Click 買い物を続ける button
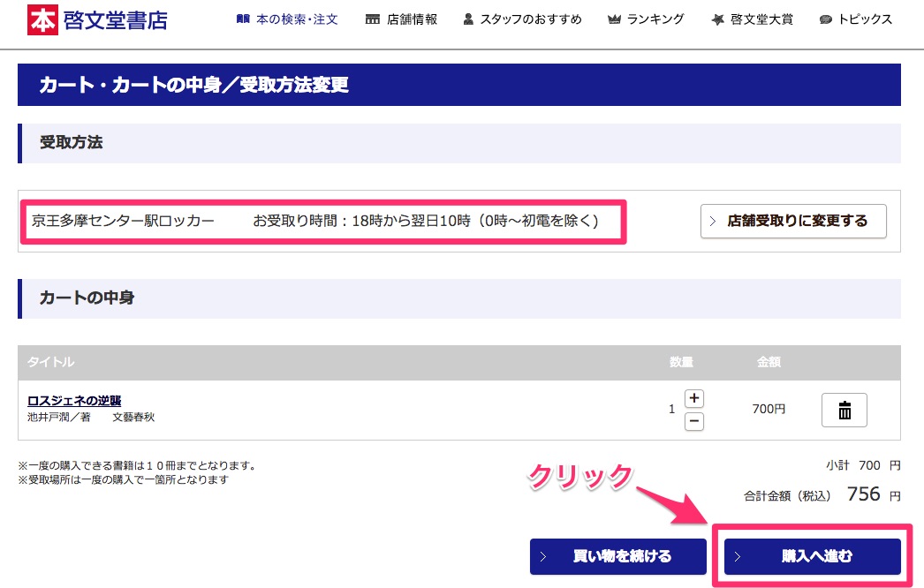924x588 pixels. pyautogui.click(x=618, y=556)
